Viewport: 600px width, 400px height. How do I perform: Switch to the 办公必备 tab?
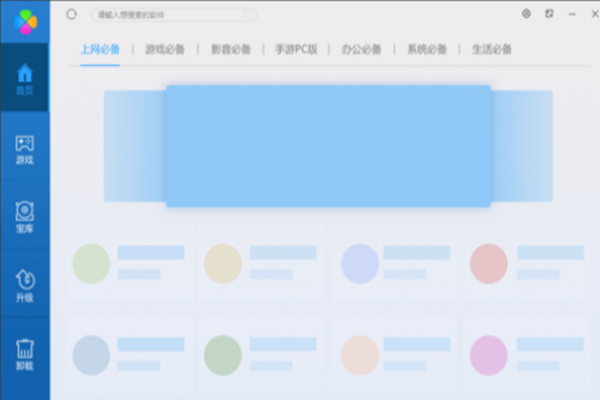click(361, 49)
